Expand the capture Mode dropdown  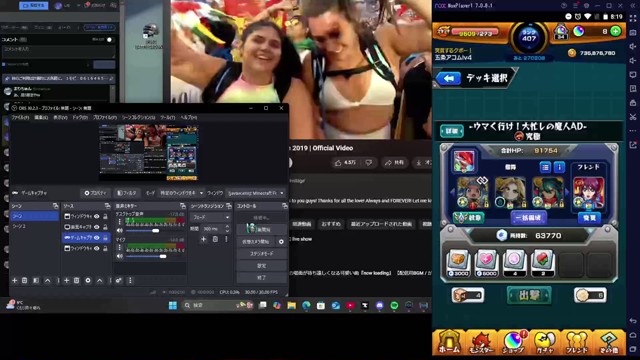coord(181,193)
